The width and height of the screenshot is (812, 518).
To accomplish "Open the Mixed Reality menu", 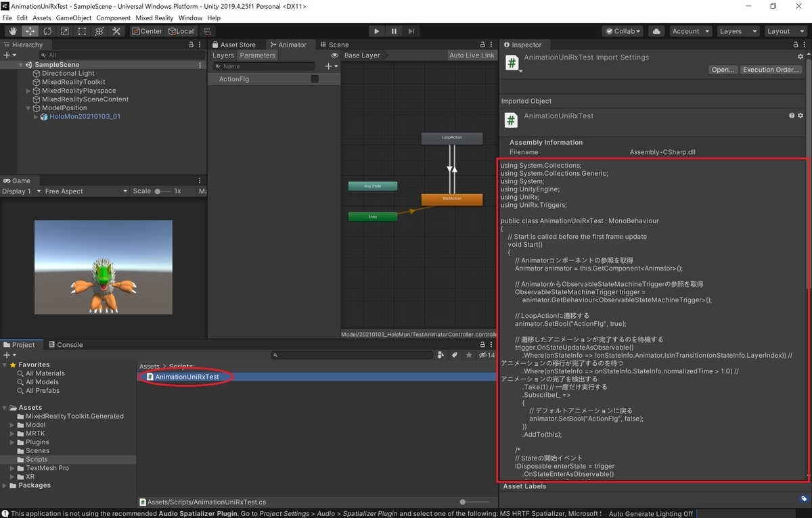I will pyautogui.click(x=154, y=18).
